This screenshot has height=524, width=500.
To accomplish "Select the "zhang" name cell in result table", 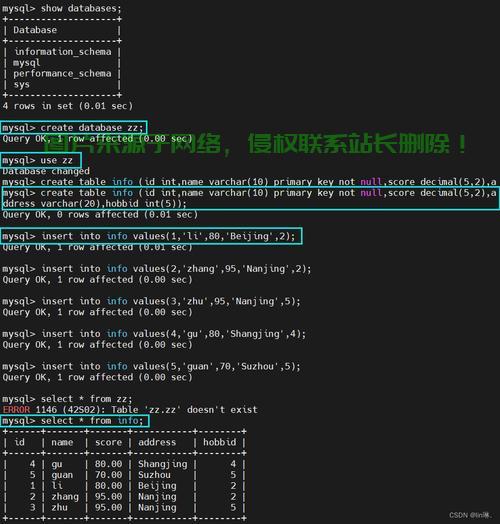I will point(65,497).
